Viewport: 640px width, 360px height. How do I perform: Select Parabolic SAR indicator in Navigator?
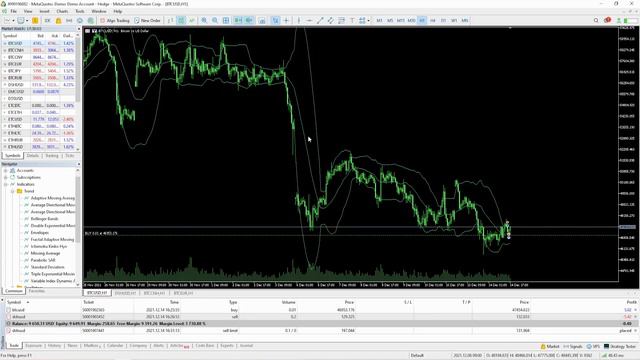[x=43, y=260]
